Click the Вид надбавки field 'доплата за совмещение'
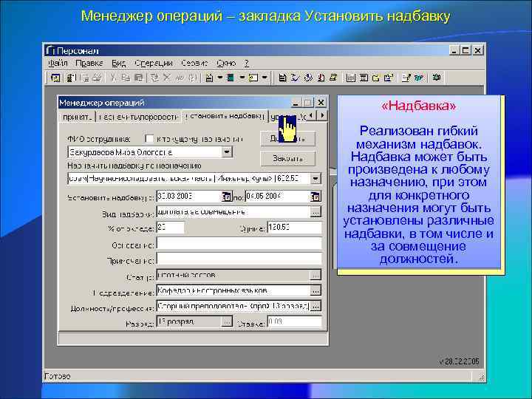Viewport: 532px width, 399px height. [x=233, y=212]
